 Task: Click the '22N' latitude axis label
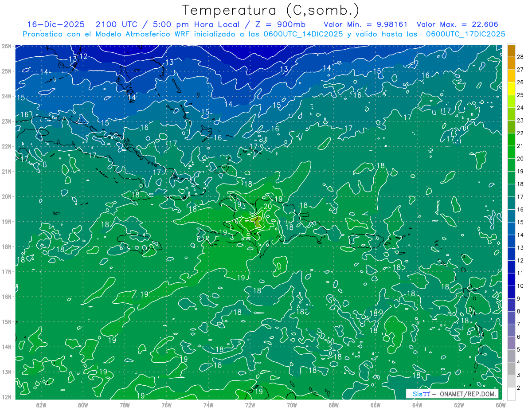point(6,146)
